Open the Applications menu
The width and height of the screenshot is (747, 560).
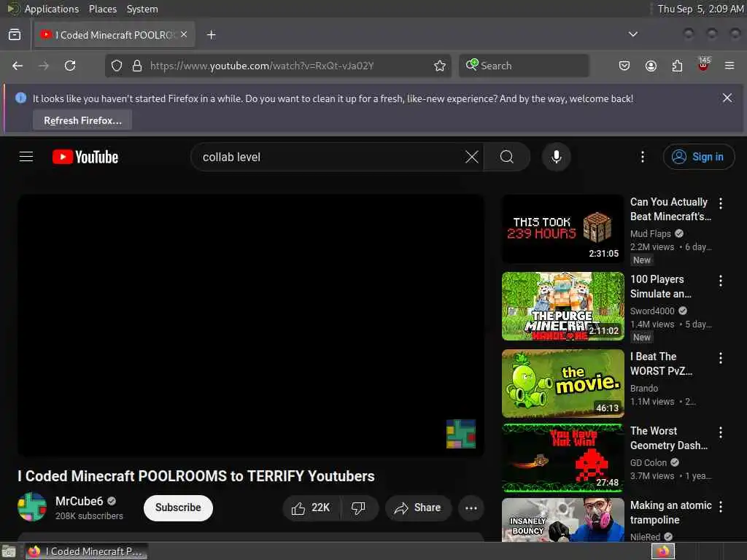pos(52,9)
